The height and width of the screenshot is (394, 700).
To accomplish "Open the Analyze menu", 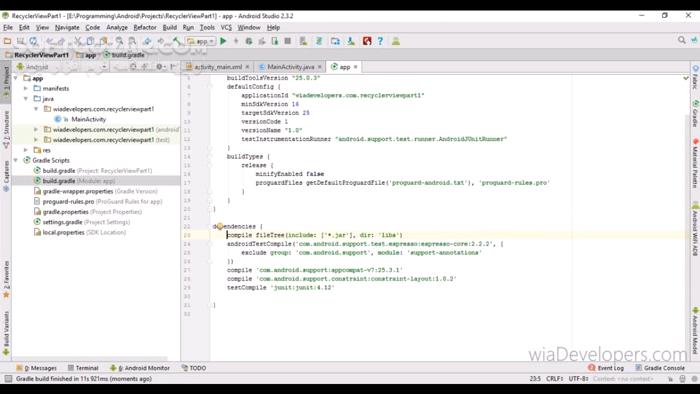I will coord(117,27).
